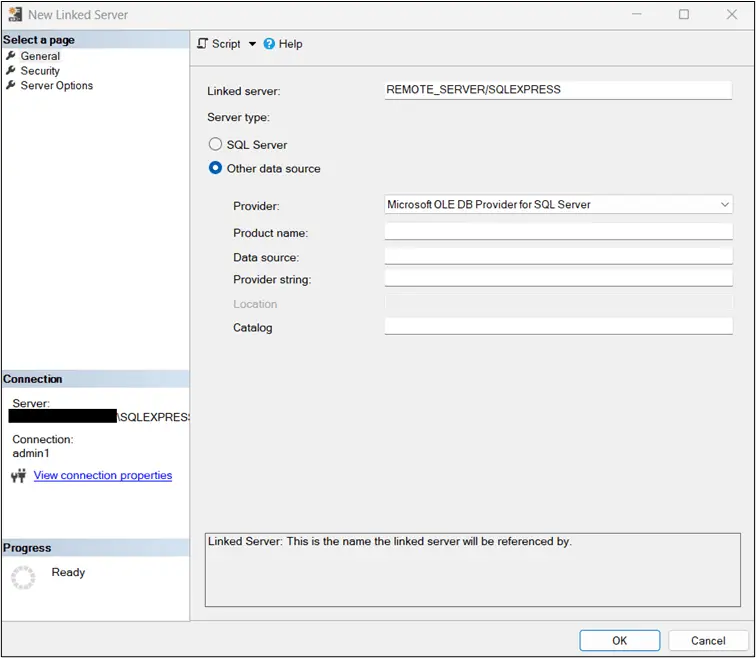Click the blue Help question mark icon
The width and height of the screenshot is (756, 658).
click(269, 44)
